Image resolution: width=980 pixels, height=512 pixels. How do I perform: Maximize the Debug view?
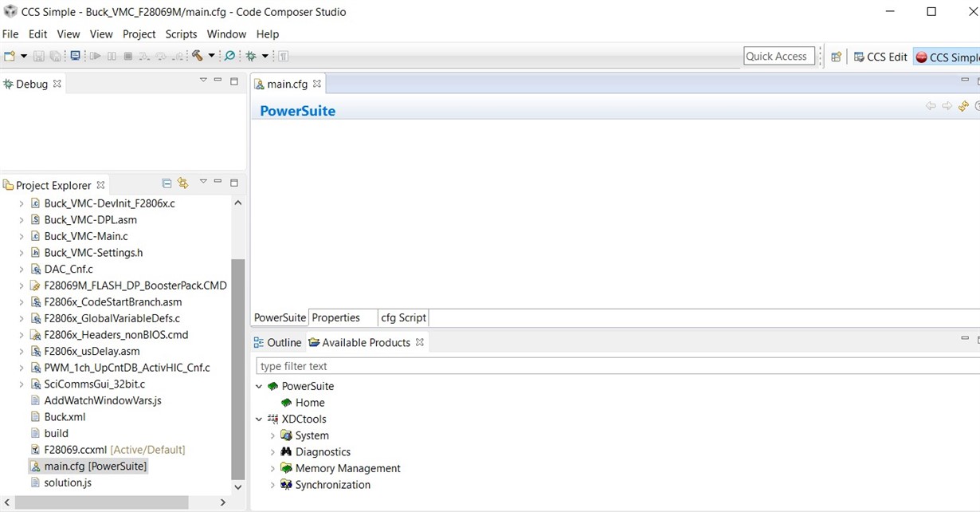tap(234, 81)
